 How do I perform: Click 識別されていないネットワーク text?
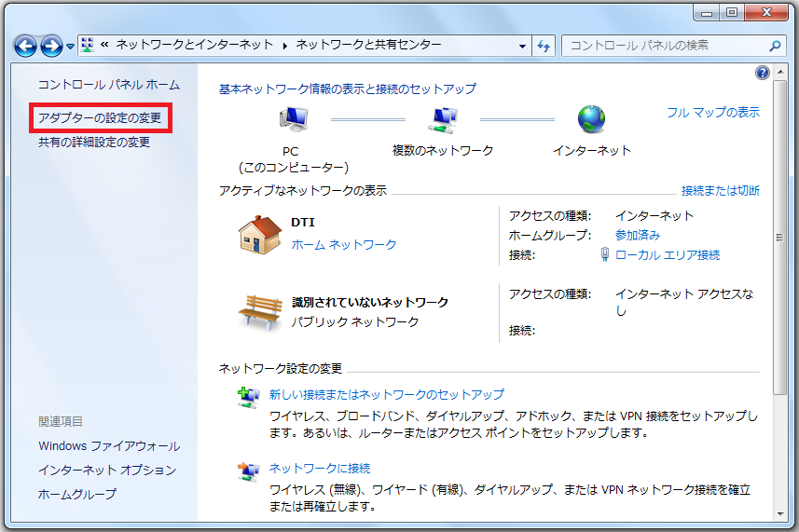click(x=370, y=303)
